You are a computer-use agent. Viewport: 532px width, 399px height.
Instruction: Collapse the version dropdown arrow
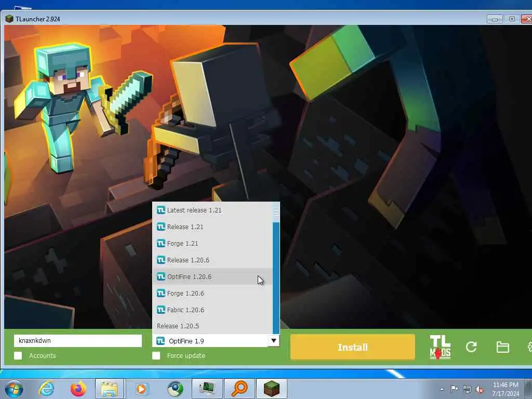click(274, 341)
